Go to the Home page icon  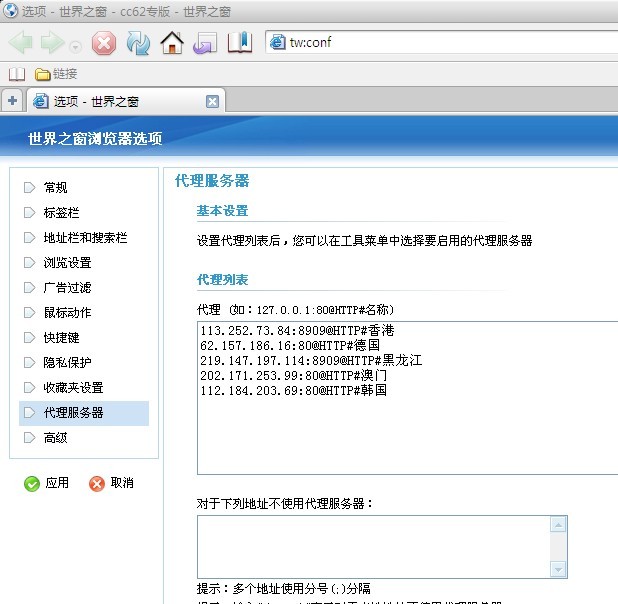(172, 42)
